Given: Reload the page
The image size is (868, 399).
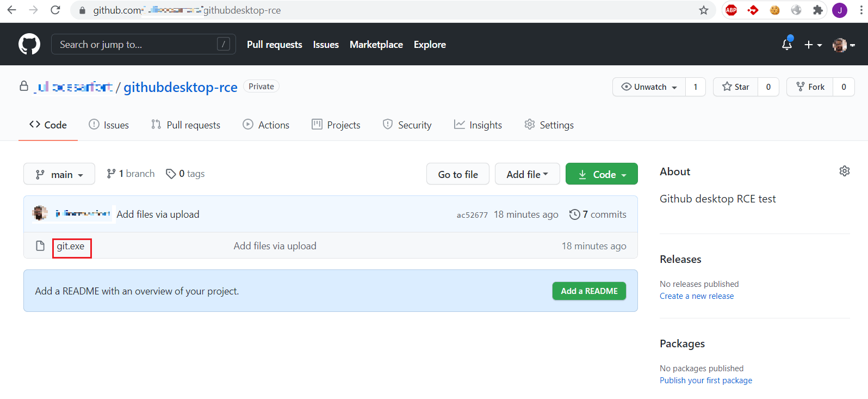Looking at the screenshot, I should 55,10.
